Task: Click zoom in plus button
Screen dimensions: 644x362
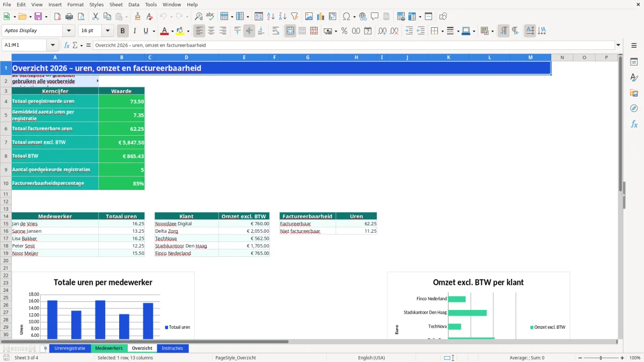Action: pyautogui.click(x=622, y=358)
